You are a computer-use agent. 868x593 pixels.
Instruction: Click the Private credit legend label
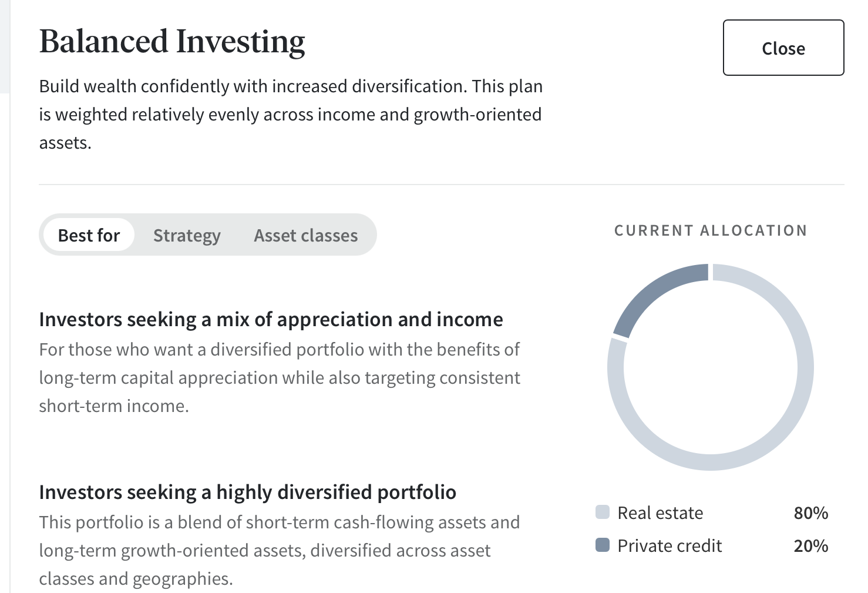(x=669, y=546)
